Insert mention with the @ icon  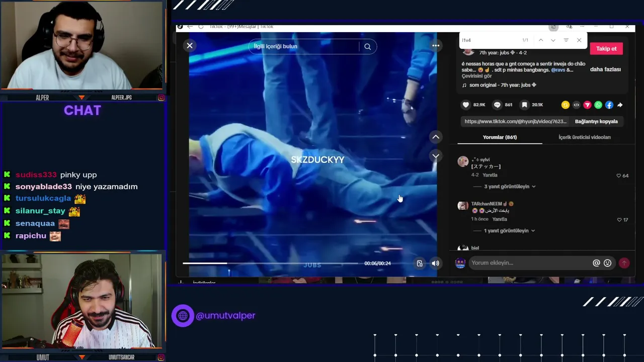[596, 263]
